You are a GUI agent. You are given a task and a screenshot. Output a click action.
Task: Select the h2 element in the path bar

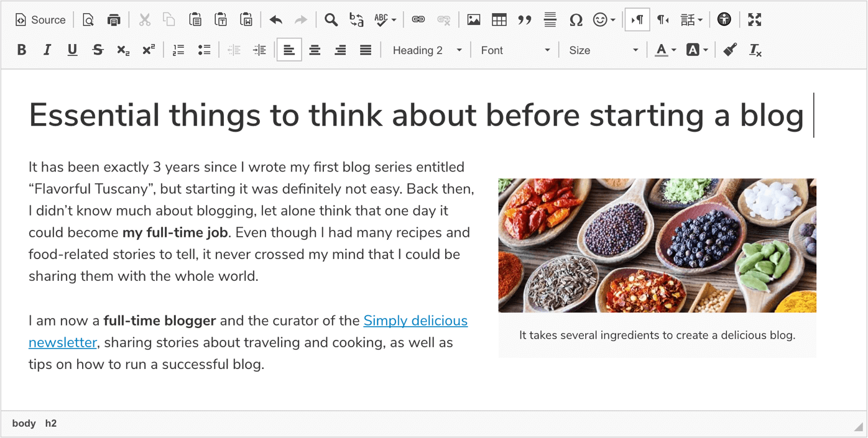(50, 423)
